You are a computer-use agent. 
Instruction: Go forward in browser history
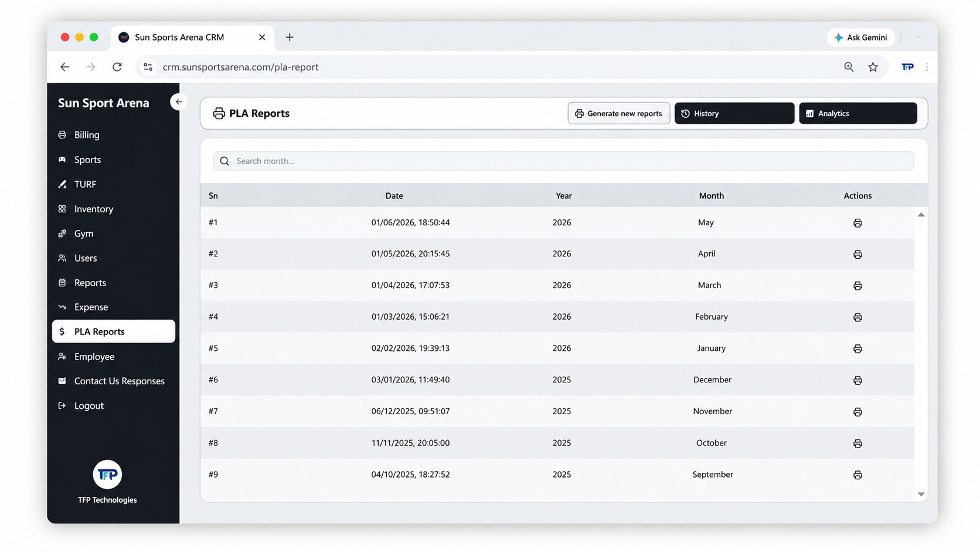pos(91,67)
